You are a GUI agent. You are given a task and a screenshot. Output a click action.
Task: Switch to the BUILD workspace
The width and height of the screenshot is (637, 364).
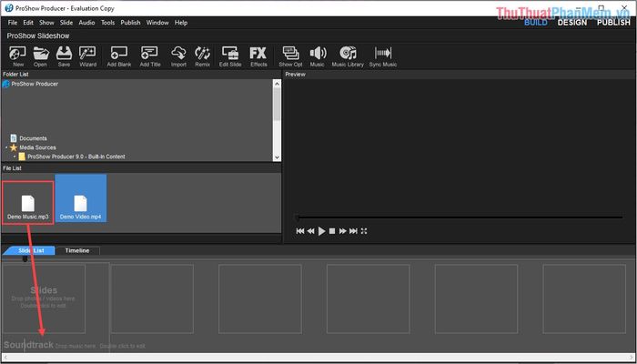pyautogui.click(x=536, y=23)
